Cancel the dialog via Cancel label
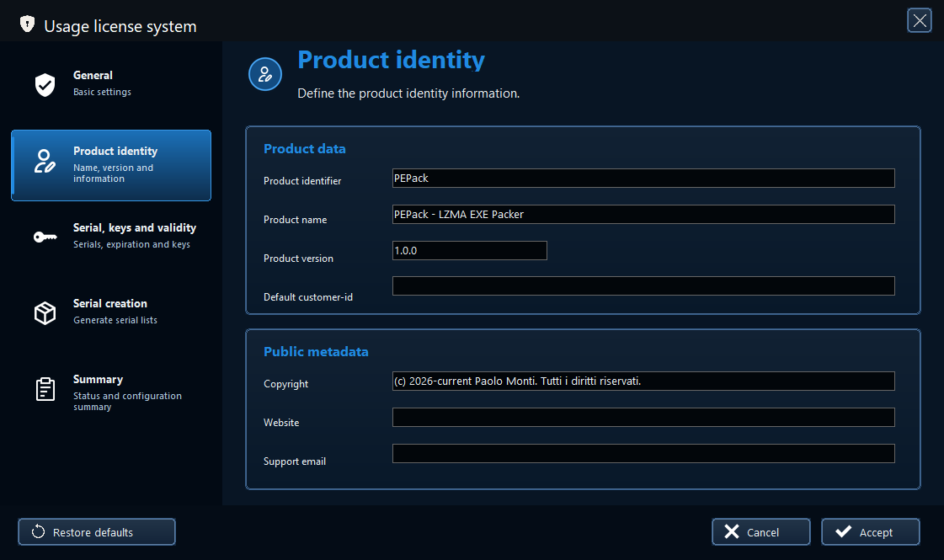This screenshot has height=560, width=944. coord(763,532)
